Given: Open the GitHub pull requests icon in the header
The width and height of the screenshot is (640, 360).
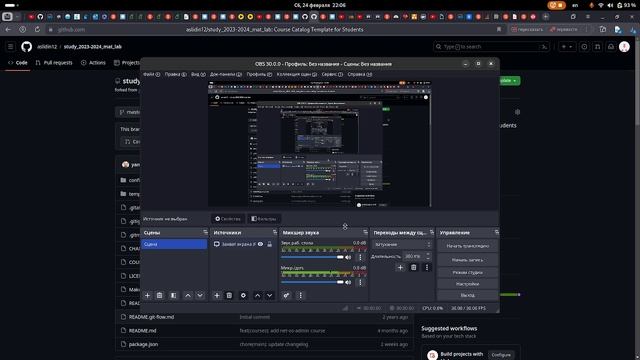Looking at the screenshot, I should tap(598, 47).
